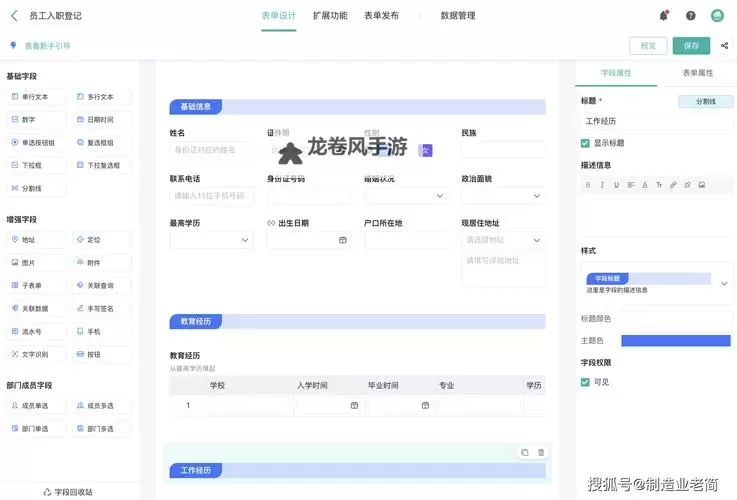737x500 pixels.
Task: Open the 字段回收站 at the bottom
Action: pos(68,492)
